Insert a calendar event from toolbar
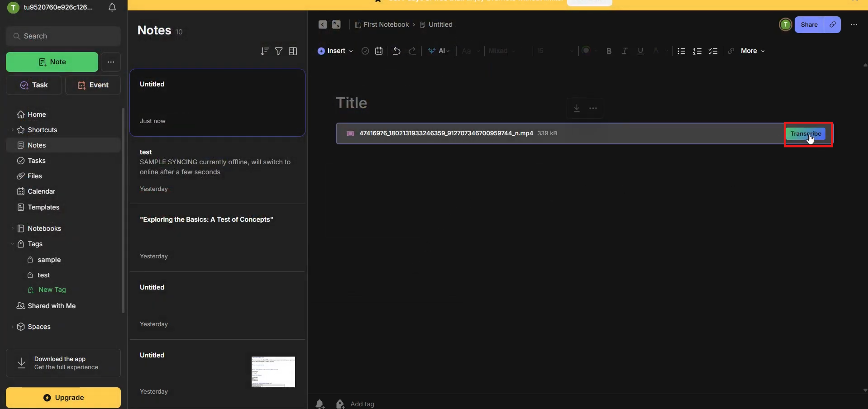Image resolution: width=868 pixels, height=409 pixels. 379,51
